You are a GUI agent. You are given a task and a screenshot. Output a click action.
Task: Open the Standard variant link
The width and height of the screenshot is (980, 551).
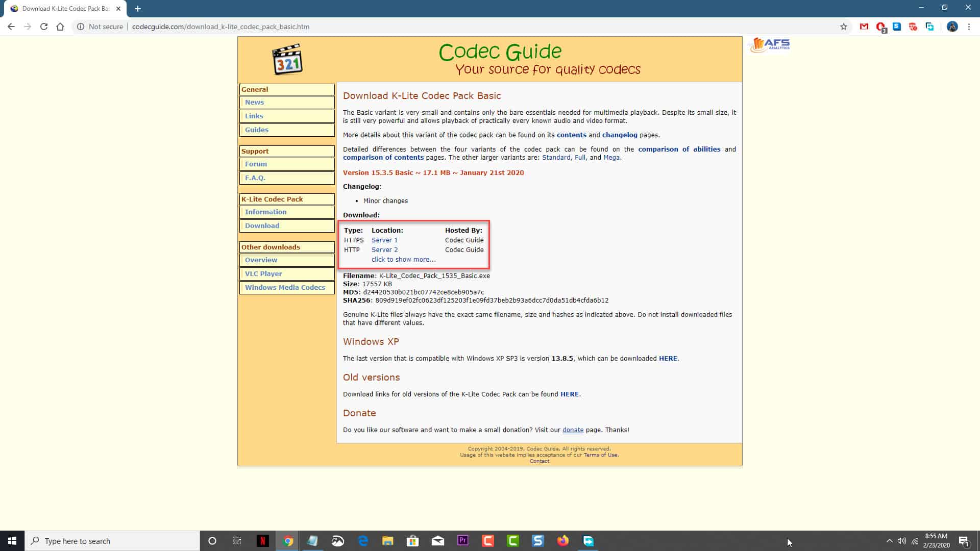556,157
